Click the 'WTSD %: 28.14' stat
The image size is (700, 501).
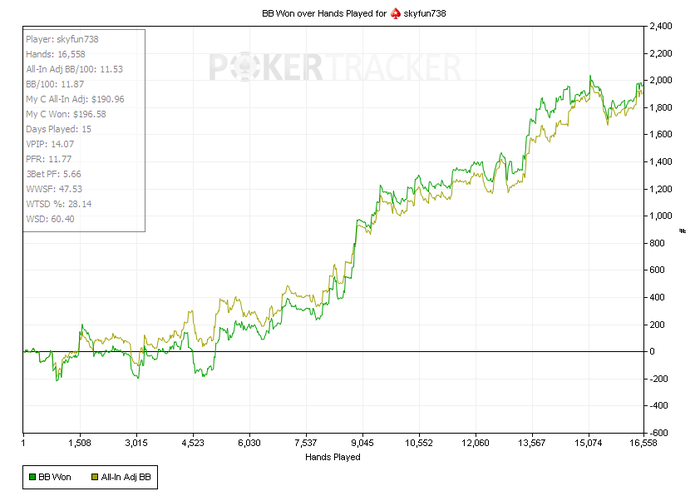pos(58,204)
